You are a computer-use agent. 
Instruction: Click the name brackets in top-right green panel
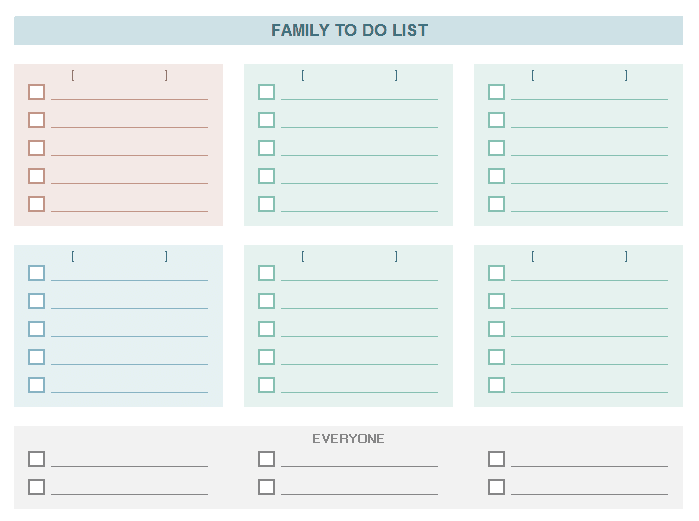[579, 75]
